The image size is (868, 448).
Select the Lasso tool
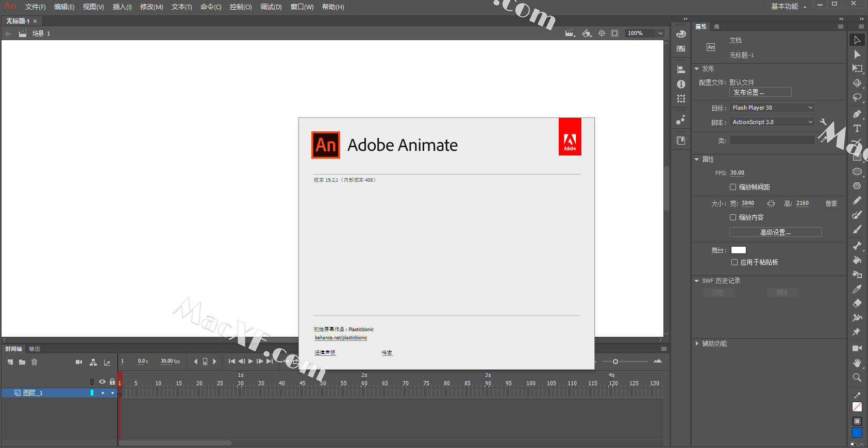[857, 97]
